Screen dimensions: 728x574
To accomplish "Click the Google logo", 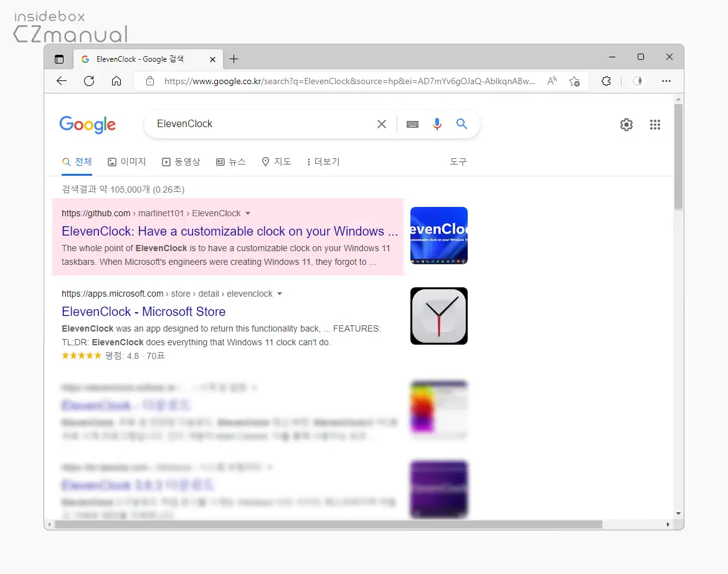I will pyautogui.click(x=88, y=125).
